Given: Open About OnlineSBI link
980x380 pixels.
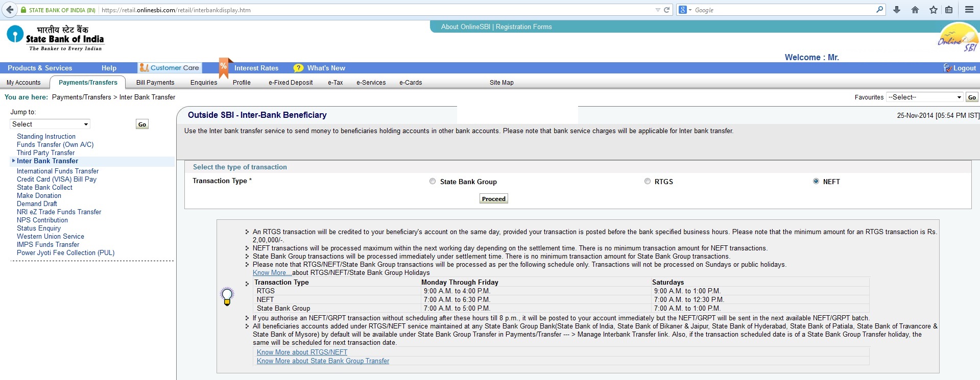Looking at the screenshot, I should coord(466,27).
